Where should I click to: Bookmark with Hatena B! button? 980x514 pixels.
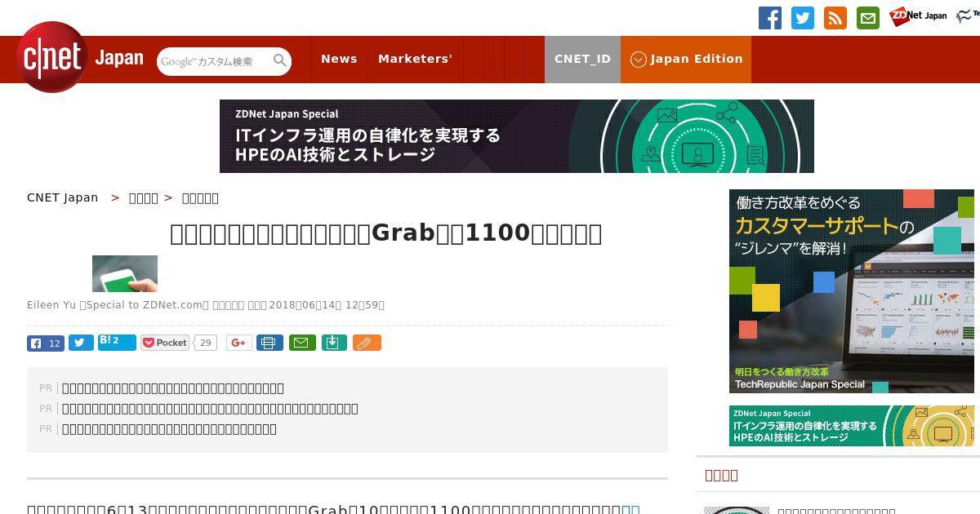tap(117, 342)
